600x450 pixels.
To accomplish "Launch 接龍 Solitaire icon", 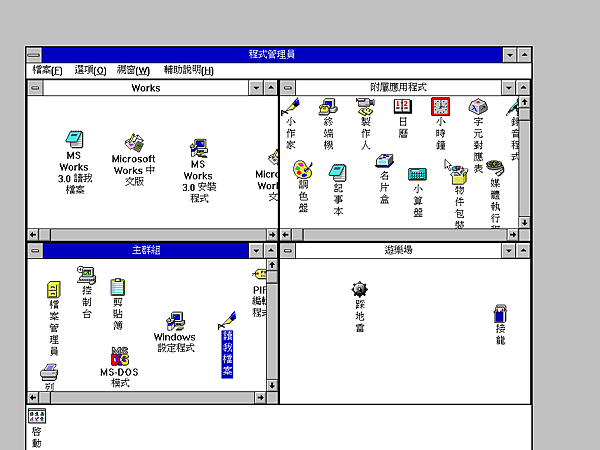I will pyautogui.click(x=500, y=313).
